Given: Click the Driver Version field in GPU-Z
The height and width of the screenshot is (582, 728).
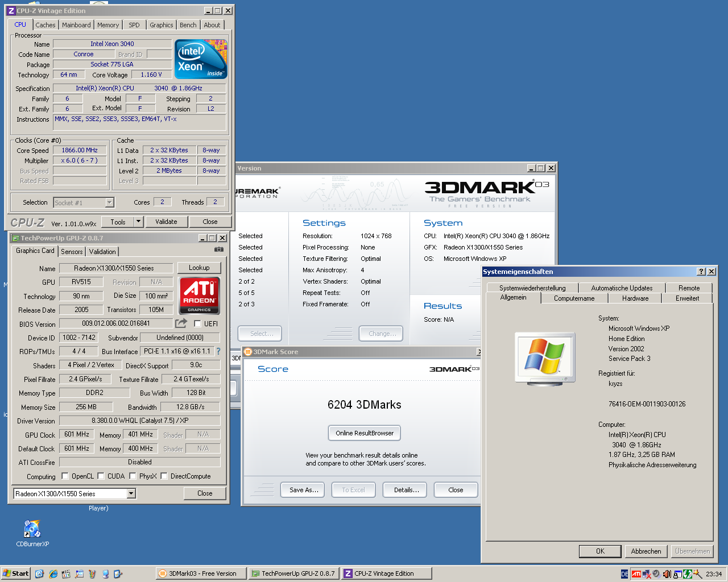Looking at the screenshot, I should 140,421.
